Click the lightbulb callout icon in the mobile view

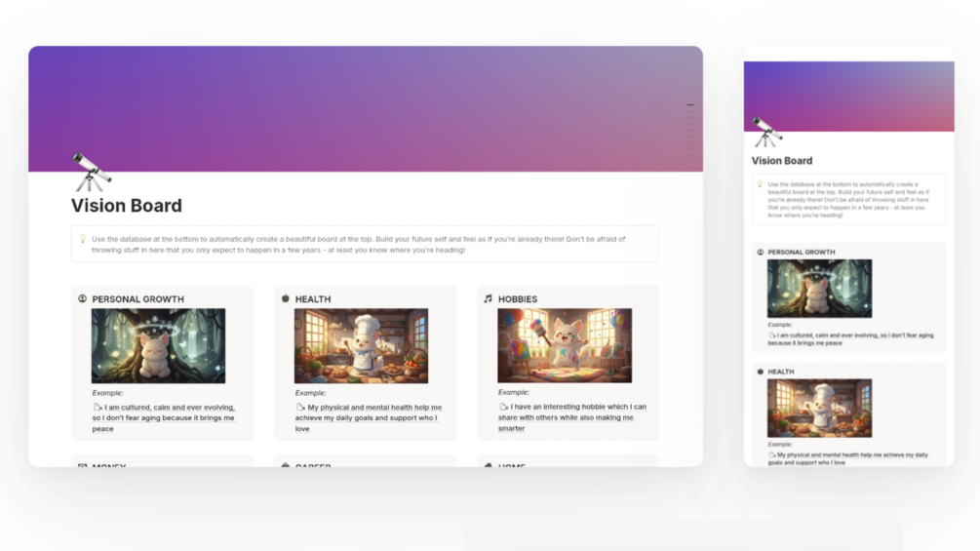coord(760,184)
